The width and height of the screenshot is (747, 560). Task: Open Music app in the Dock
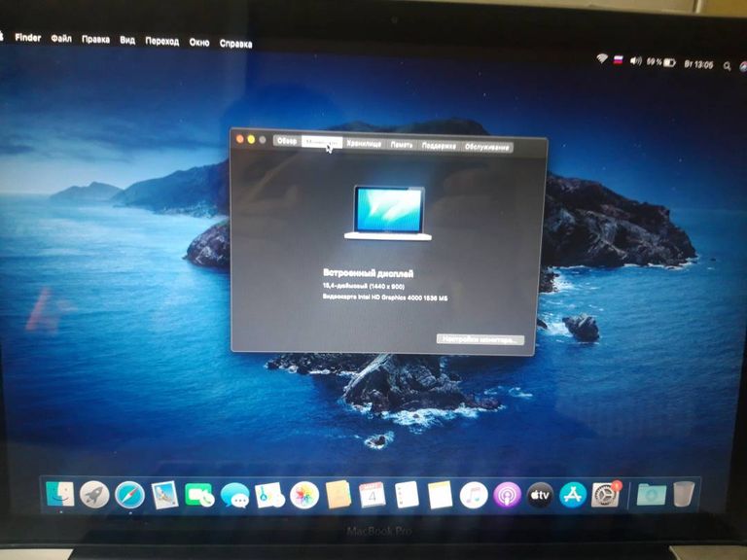[x=474, y=495]
